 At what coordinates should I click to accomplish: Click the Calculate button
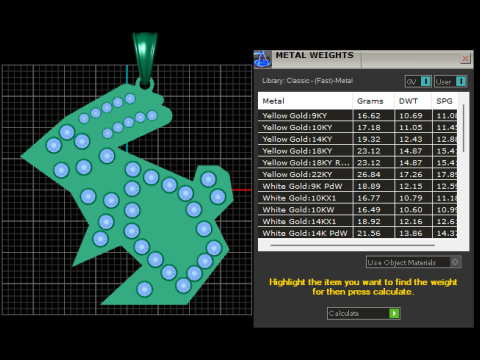coord(364,313)
